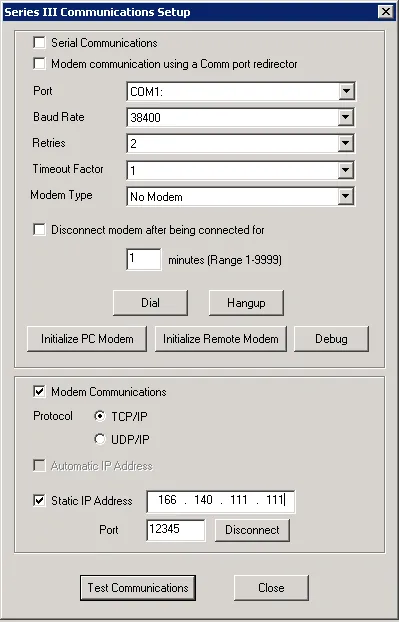Click the Modem Type label

pos(61,195)
